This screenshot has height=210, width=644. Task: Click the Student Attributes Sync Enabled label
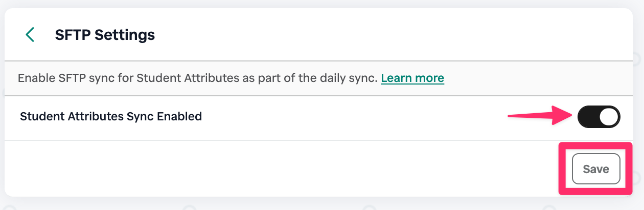pos(111,116)
